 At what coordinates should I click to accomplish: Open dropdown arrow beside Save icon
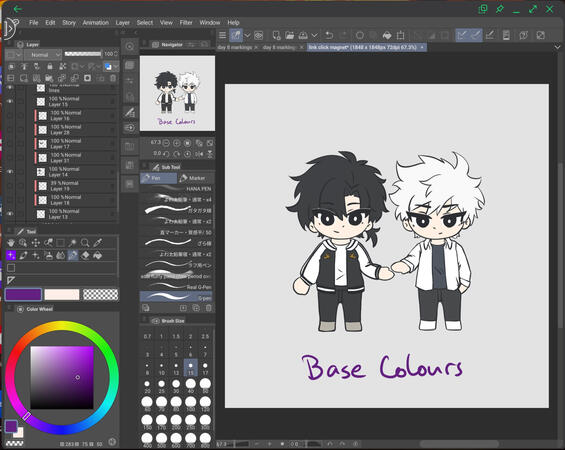[315, 35]
